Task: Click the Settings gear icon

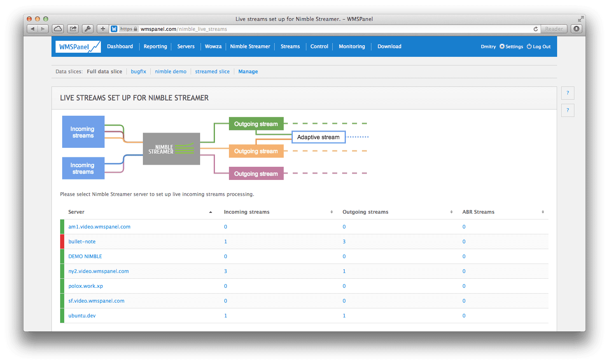Action: [502, 47]
